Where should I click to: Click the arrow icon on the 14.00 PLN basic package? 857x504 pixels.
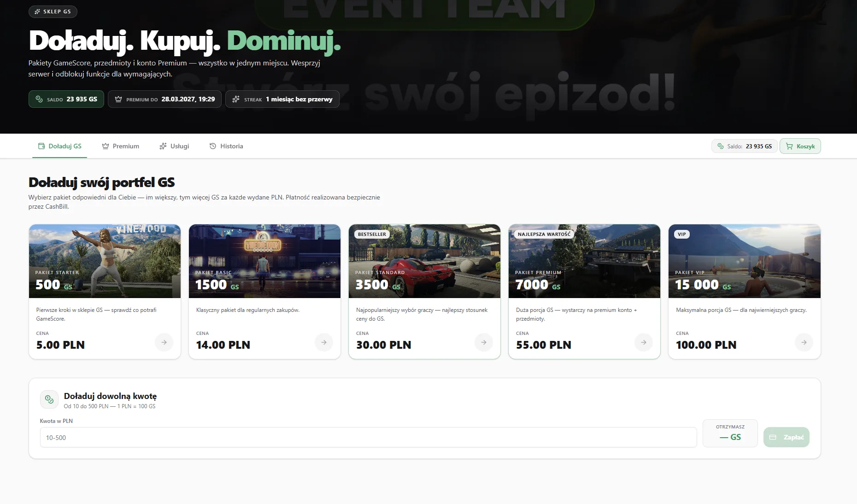point(324,342)
